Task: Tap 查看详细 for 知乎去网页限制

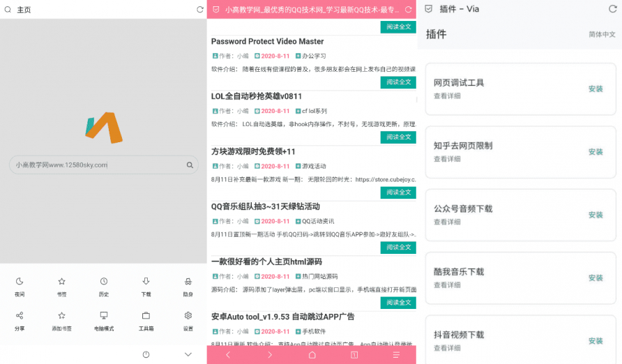Action: pos(447,159)
